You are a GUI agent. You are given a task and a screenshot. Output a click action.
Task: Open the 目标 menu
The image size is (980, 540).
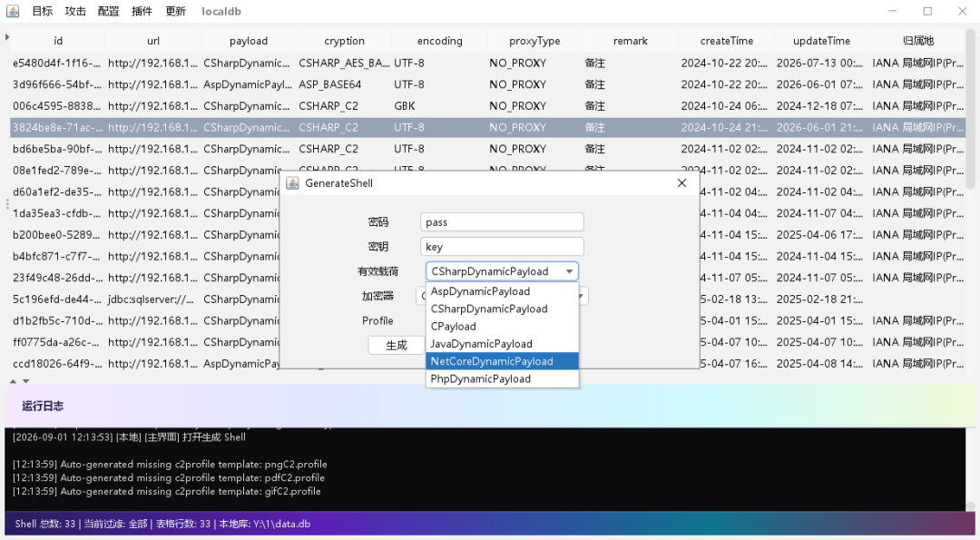point(43,11)
